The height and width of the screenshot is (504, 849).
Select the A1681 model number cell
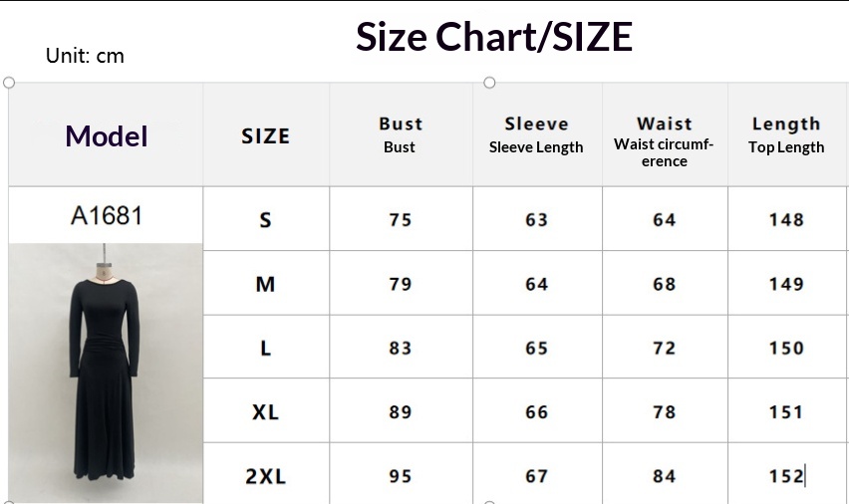[x=106, y=215]
